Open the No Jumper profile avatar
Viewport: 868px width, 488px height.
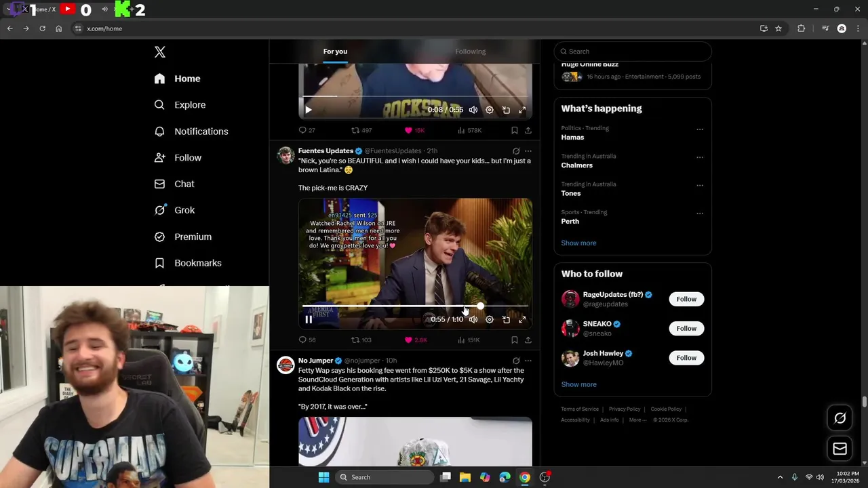[x=285, y=365]
